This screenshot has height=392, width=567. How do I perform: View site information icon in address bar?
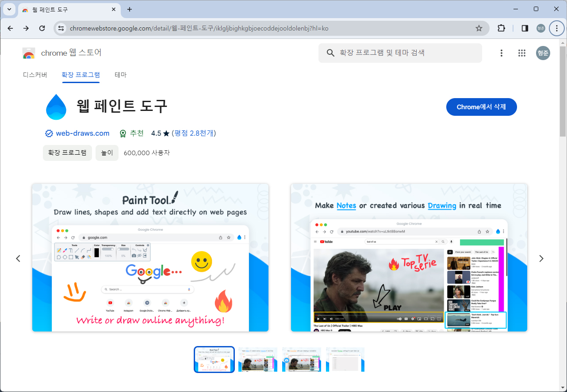[61, 28]
